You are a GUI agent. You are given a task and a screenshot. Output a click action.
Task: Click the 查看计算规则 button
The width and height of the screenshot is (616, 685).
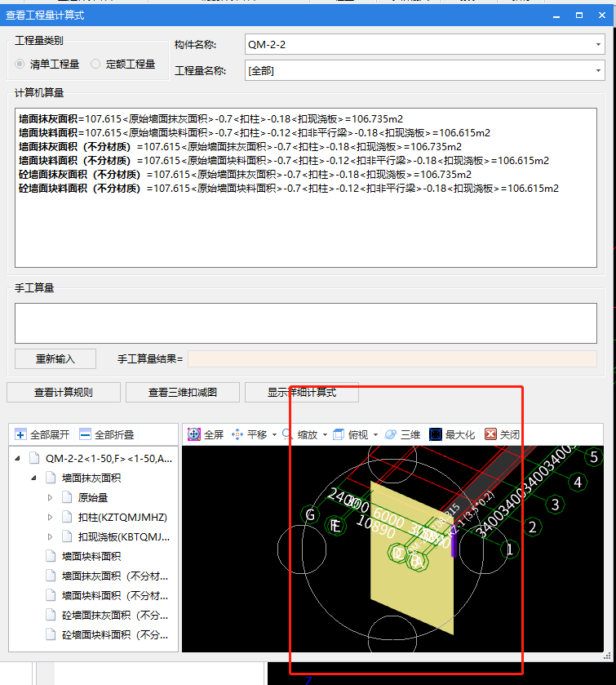[x=64, y=392]
